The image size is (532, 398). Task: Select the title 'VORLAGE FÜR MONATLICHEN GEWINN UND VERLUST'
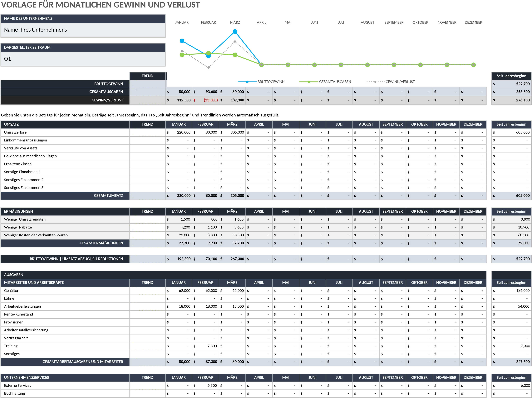[100, 5]
